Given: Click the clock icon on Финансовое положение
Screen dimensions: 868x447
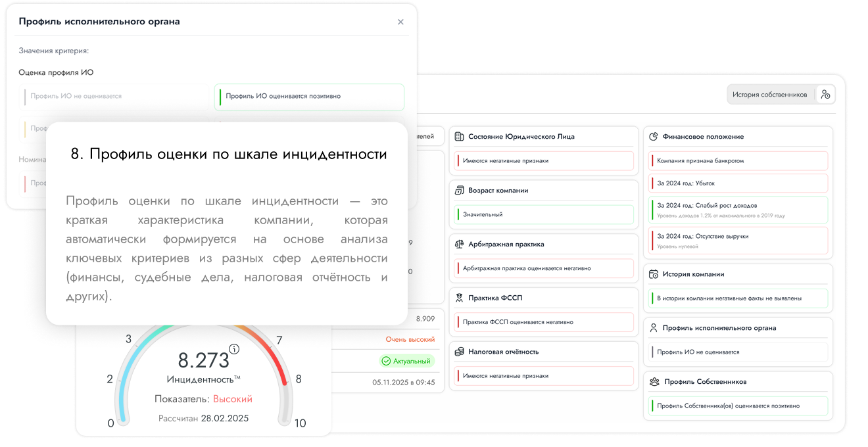Looking at the screenshot, I should (x=652, y=137).
